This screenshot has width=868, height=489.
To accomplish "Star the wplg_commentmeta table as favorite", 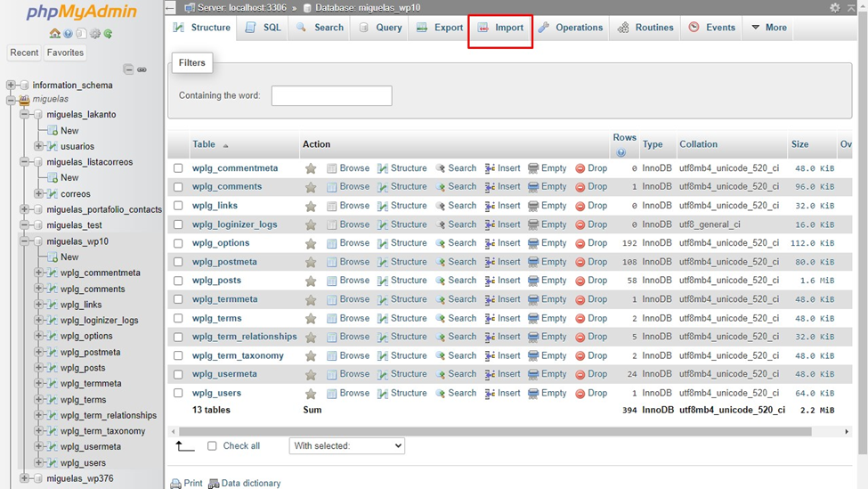I will [311, 168].
